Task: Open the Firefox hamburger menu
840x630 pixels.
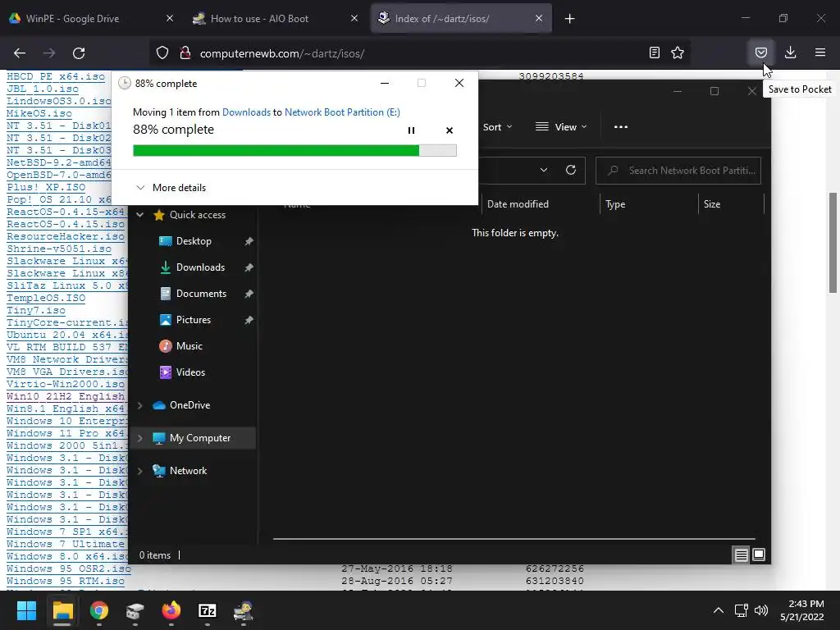Action: [x=819, y=52]
